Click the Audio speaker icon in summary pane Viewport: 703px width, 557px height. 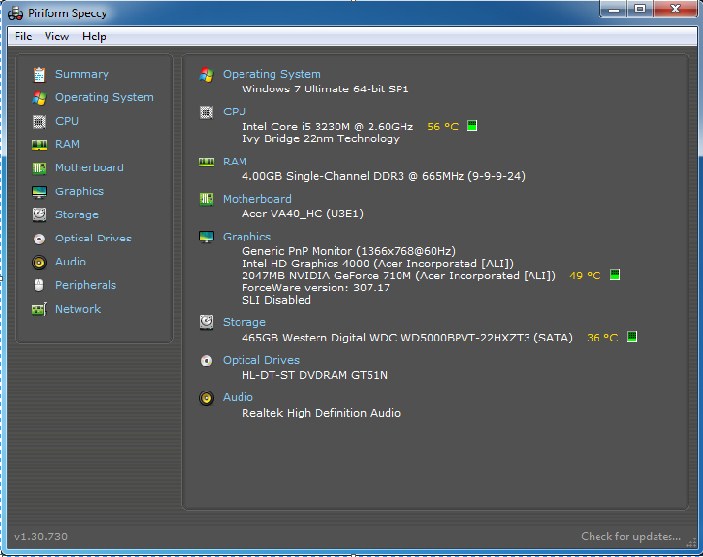point(206,398)
